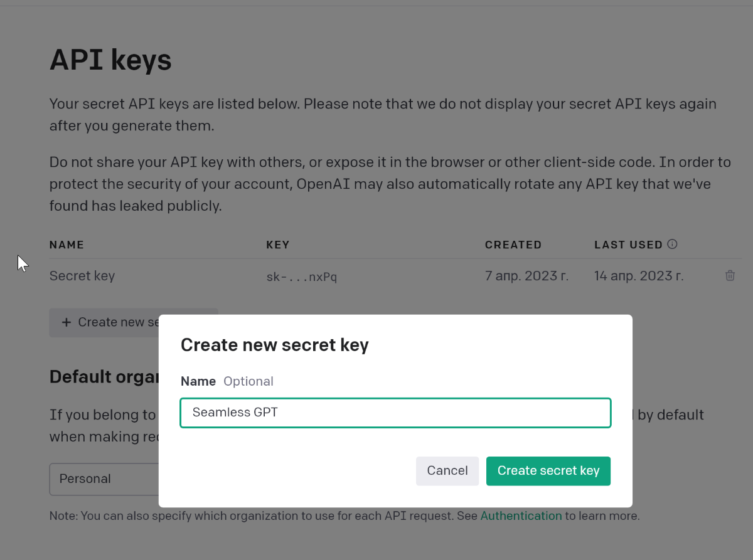Click the Optional hint text
The width and height of the screenshot is (753, 560).
(x=248, y=381)
